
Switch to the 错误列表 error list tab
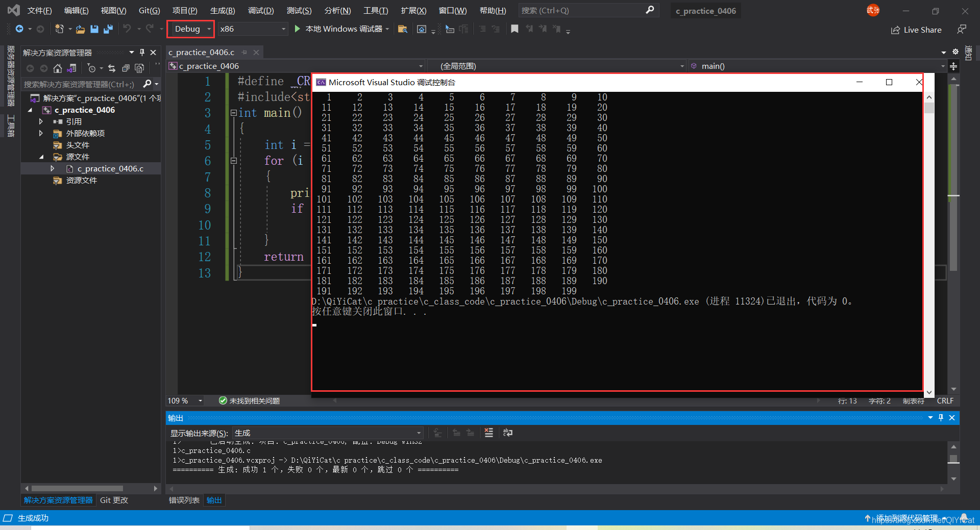pos(184,500)
